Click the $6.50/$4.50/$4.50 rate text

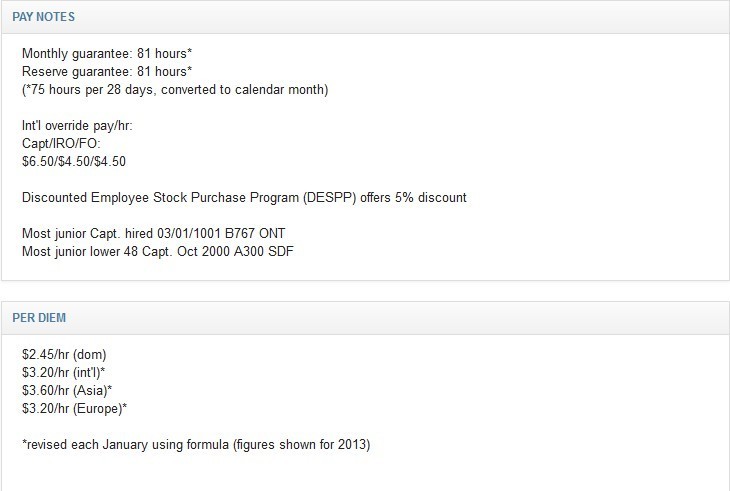[74, 161]
